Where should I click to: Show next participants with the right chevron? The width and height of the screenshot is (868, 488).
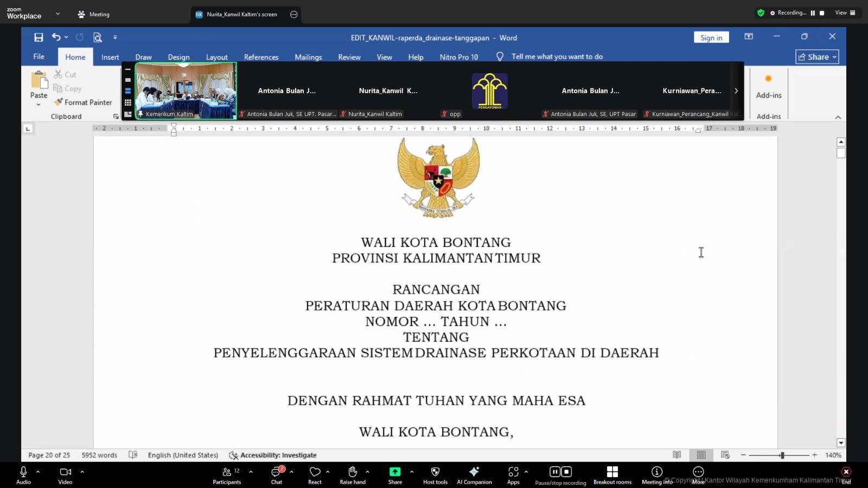pyautogui.click(x=736, y=91)
